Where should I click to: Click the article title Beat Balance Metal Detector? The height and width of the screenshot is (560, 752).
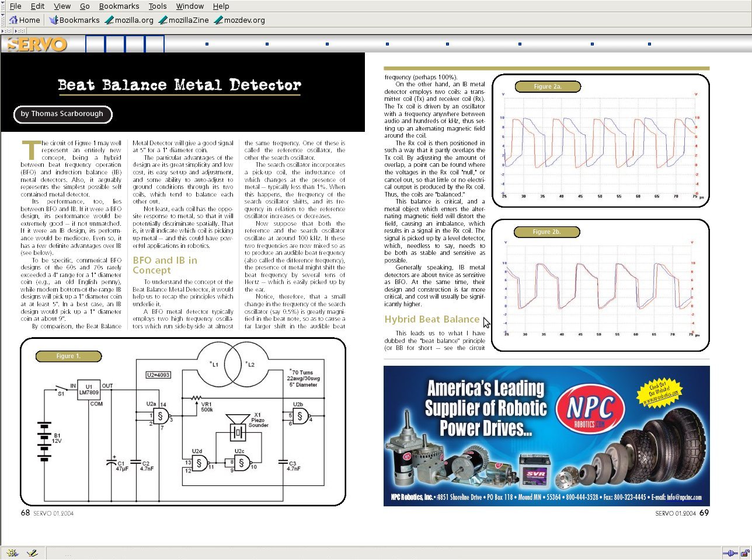[x=180, y=85]
